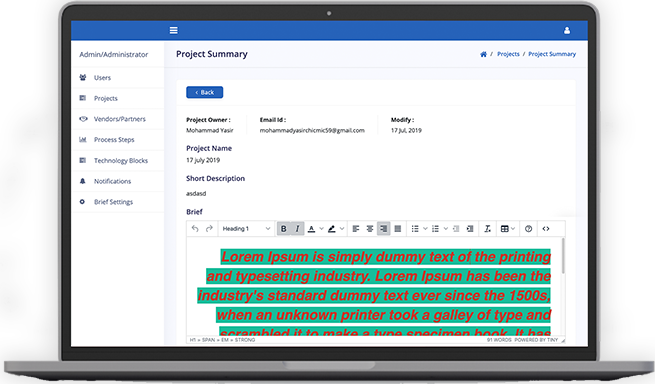
Task: Toggle right alignment button
Action: click(383, 229)
